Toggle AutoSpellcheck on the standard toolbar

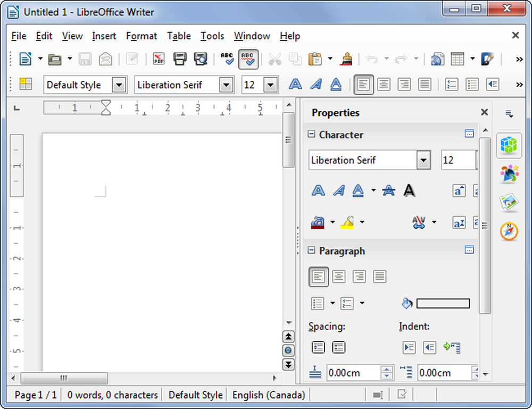(248, 59)
